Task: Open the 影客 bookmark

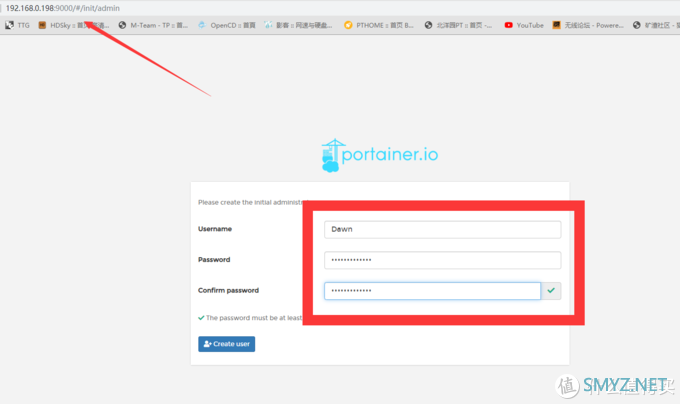Action: point(298,25)
